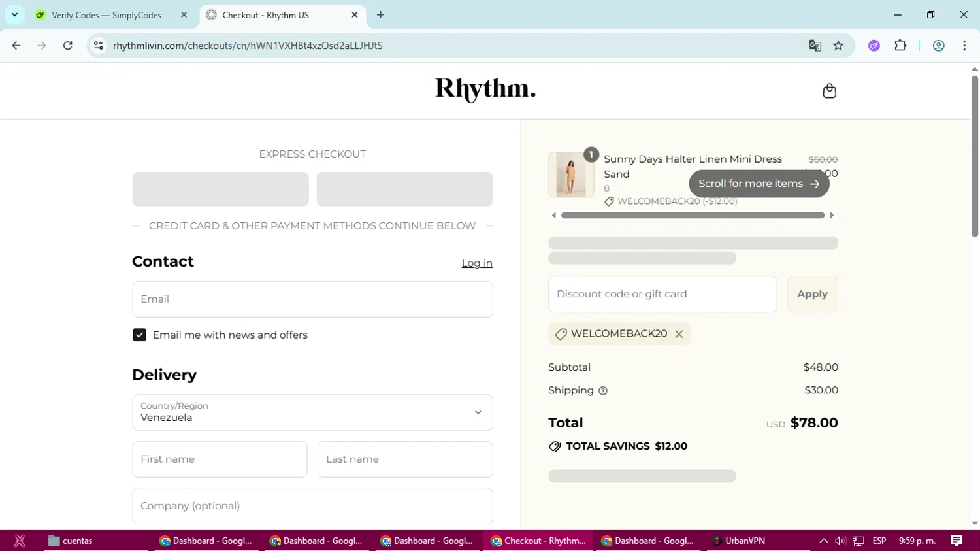Click the item list left scroll arrow
This screenshot has width=980, height=551.
[554, 215]
